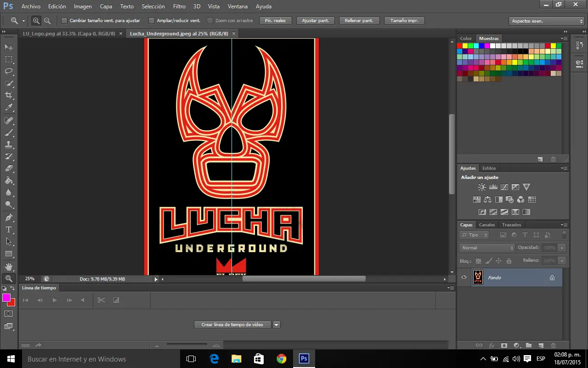The height and width of the screenshot is (368, 588).
Task: Open the Normal blend mode dropdown
Action: pyautogui.click(x=487, y=247)
